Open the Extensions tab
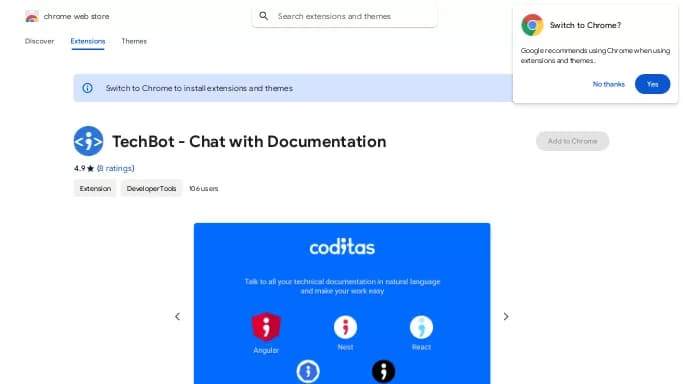This screenshot has width=683, height=384. pos(88,41)
